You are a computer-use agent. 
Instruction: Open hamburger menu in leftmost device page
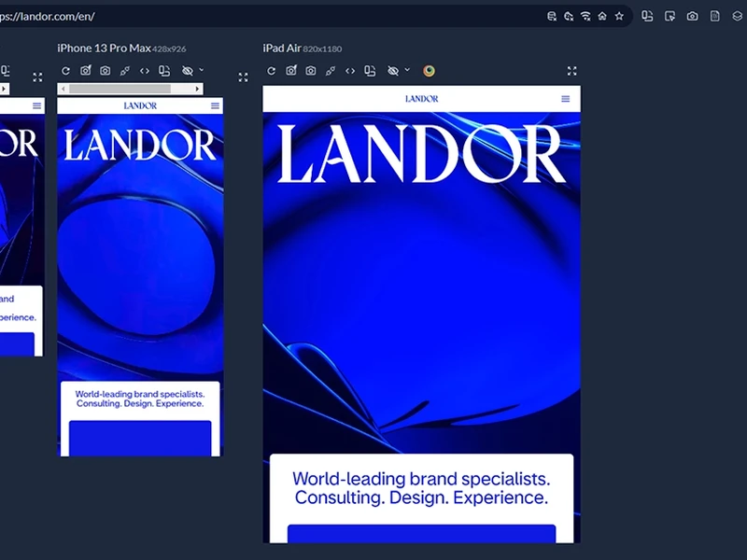(37, 105)
